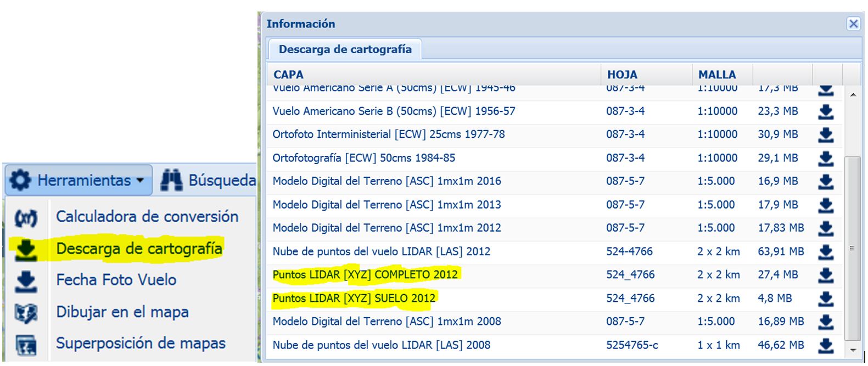Select Fecha Foto Vuelo option
Image resolution: width=868 pixels, height=366 pixels.
coord(116,280)
